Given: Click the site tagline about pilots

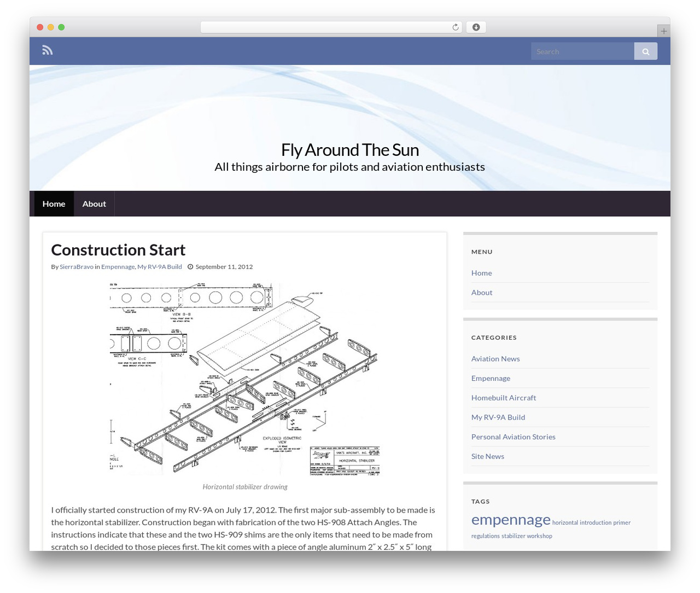Looking at the screenshot, I should pyautogui.click(x=350, y=167).
